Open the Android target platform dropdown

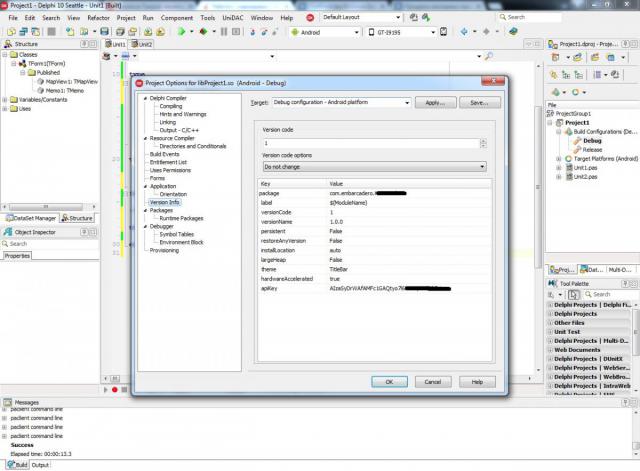click(x=356, y=32)
